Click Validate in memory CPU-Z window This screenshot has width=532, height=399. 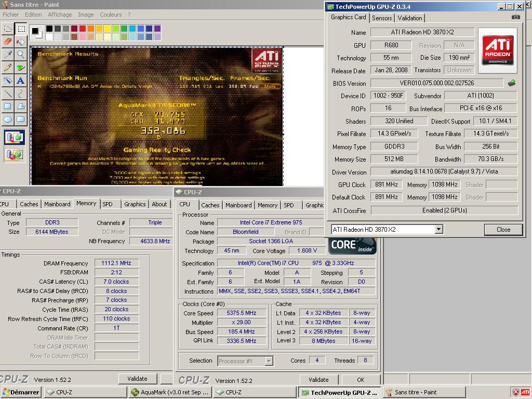pyautogui.click(x=137, y=379)
